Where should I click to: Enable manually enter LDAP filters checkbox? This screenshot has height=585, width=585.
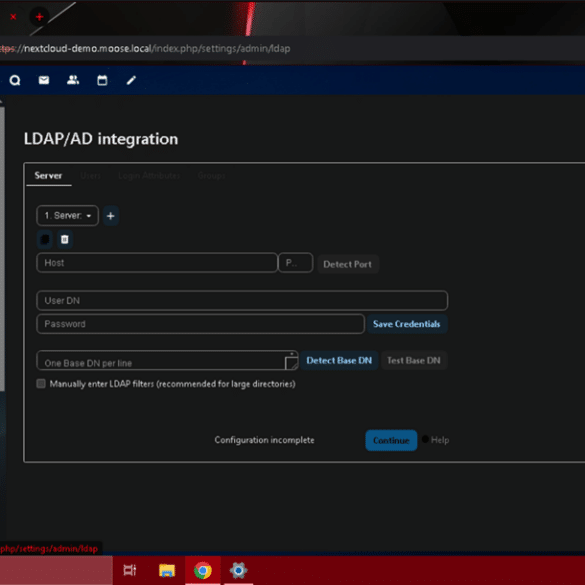point(41,384)
